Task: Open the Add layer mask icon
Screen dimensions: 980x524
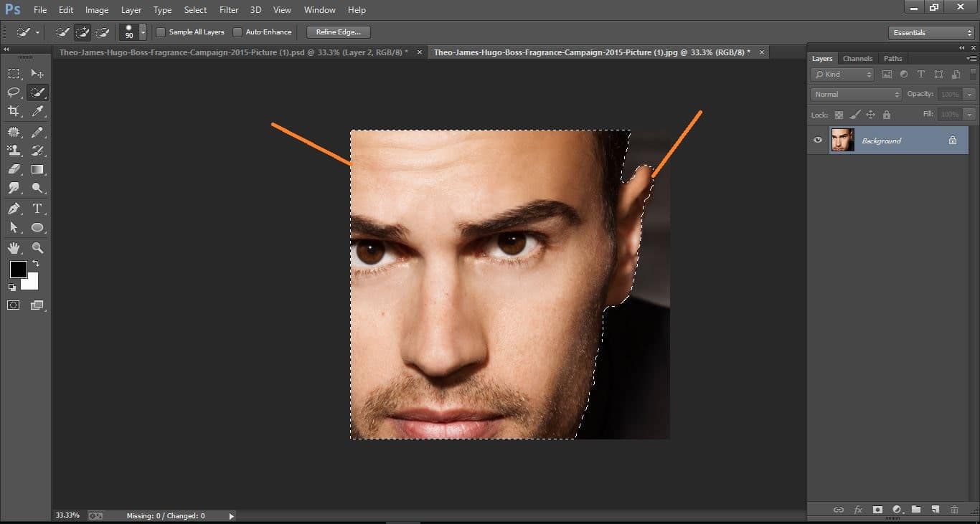Action: click(877, 510)
